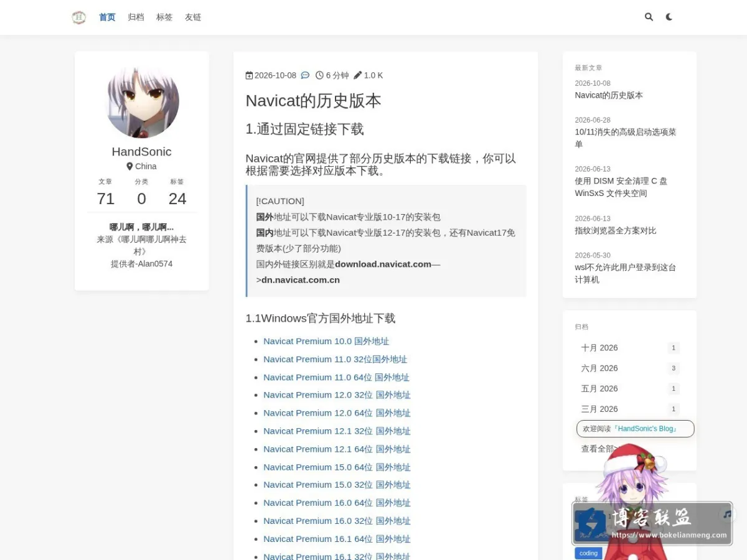747x560 pixels.
Task: Click 查看全部 in the archive widget
Action: point(599,449)
